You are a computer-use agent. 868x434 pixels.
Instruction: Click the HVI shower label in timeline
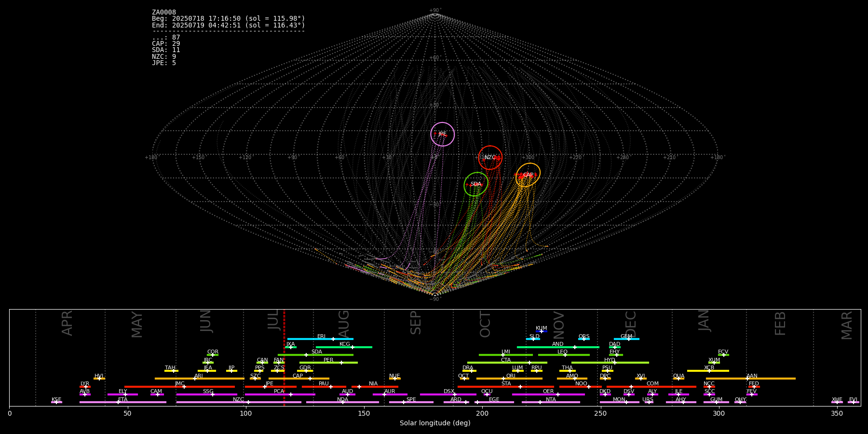pos(99,376)
